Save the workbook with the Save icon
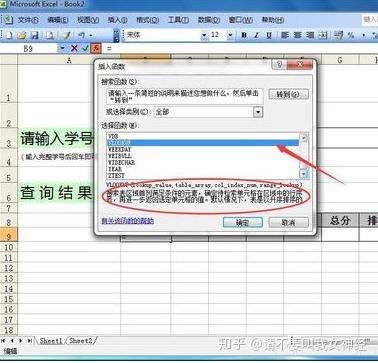 click(x=34, y=35)
